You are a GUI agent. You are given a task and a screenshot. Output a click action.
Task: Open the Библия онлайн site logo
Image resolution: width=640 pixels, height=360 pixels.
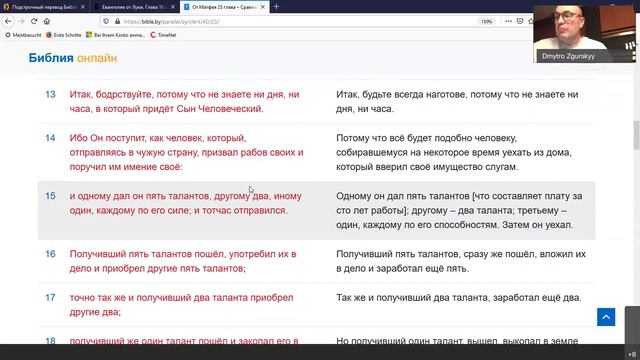[73, 58]
